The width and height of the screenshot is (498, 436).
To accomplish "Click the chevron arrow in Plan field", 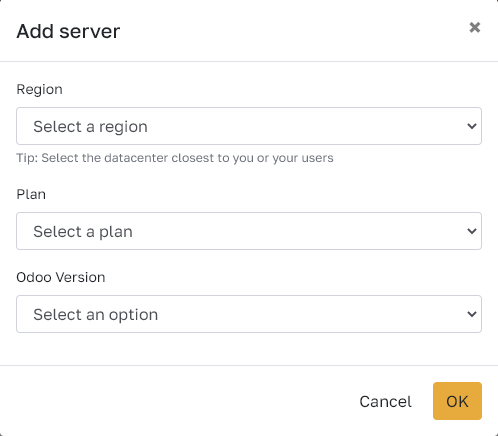I will click(472, 231).
